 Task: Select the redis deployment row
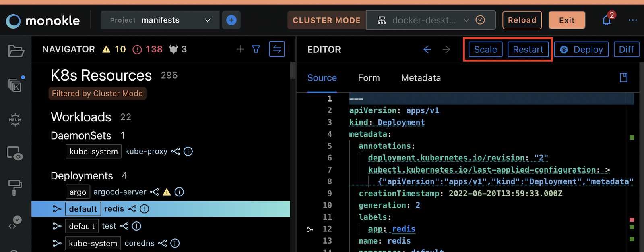coord(161,209)
